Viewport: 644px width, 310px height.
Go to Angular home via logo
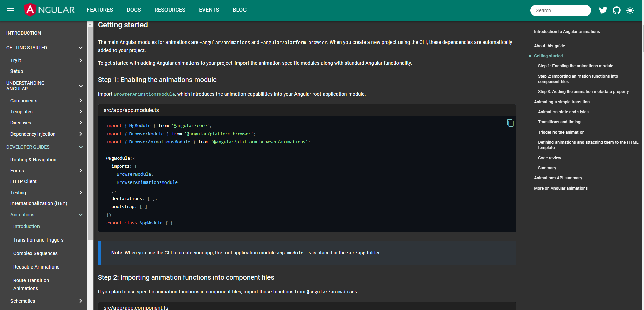(x=50, y=10)
